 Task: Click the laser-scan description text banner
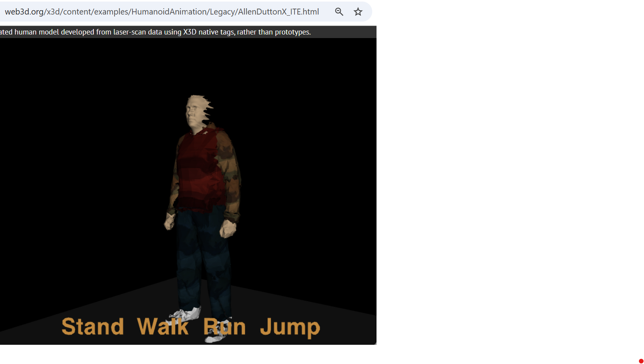pos(157,32)
